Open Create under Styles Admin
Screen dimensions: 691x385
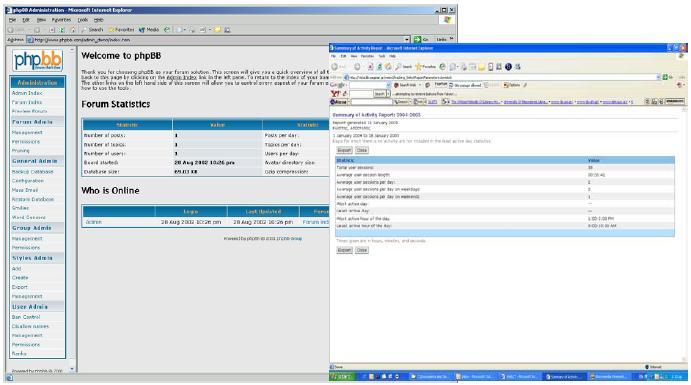(20, 278)
